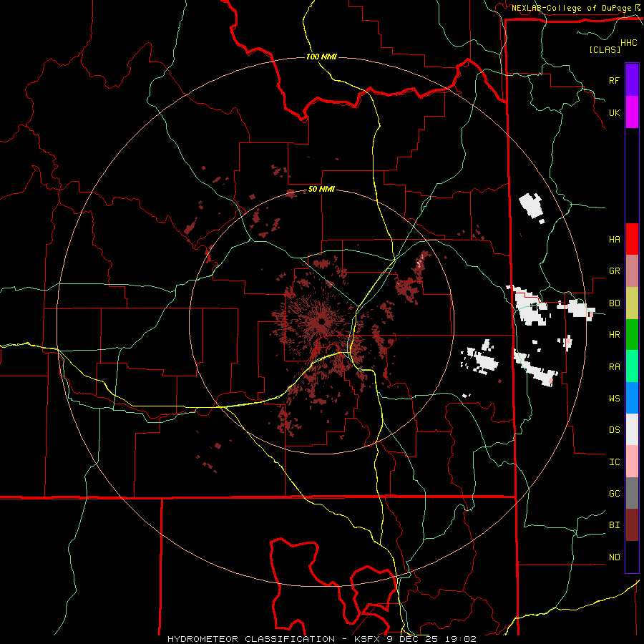Click the WS legend label

(615, 399)
